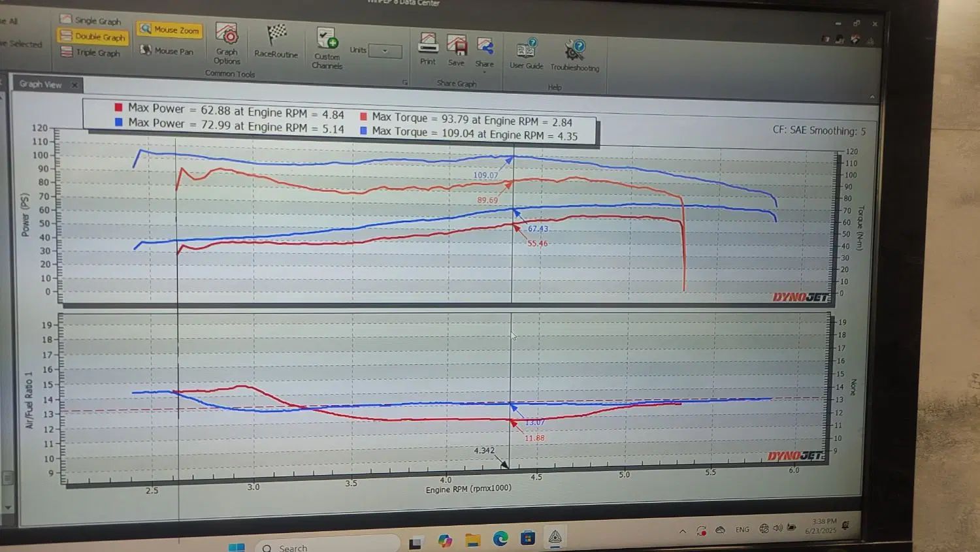This screenshot has height=552, width=980.
Task: Open Microsoft Store from the taskbar
Action: click(528, 538)
